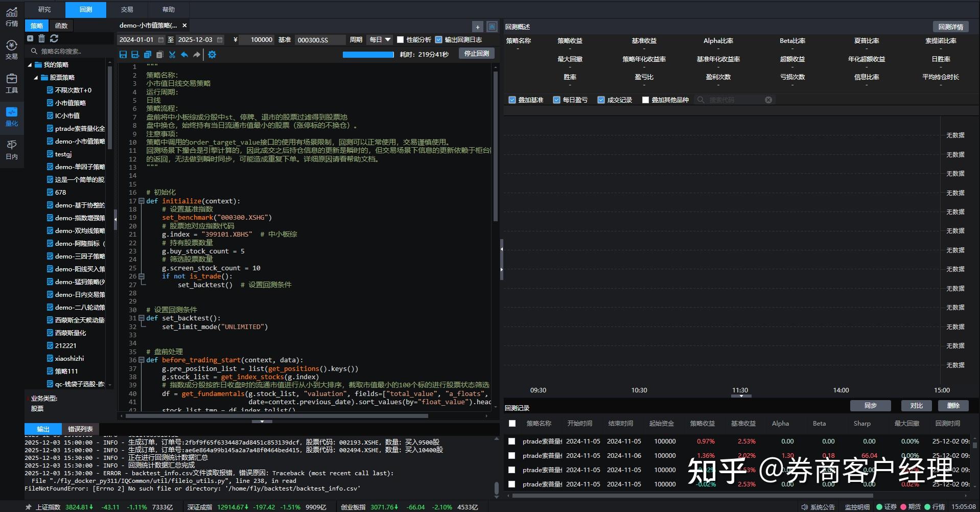Switch to the 回测 top tab

point(86,9)
